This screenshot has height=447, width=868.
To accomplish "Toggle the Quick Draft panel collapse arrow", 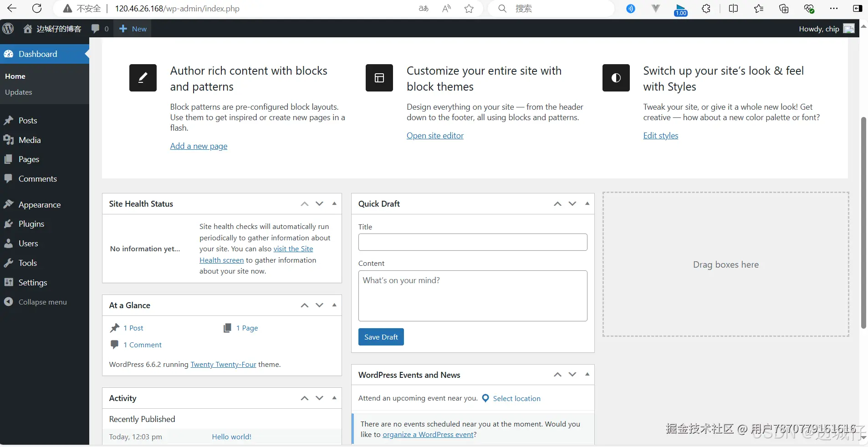I will pos(587,203).
